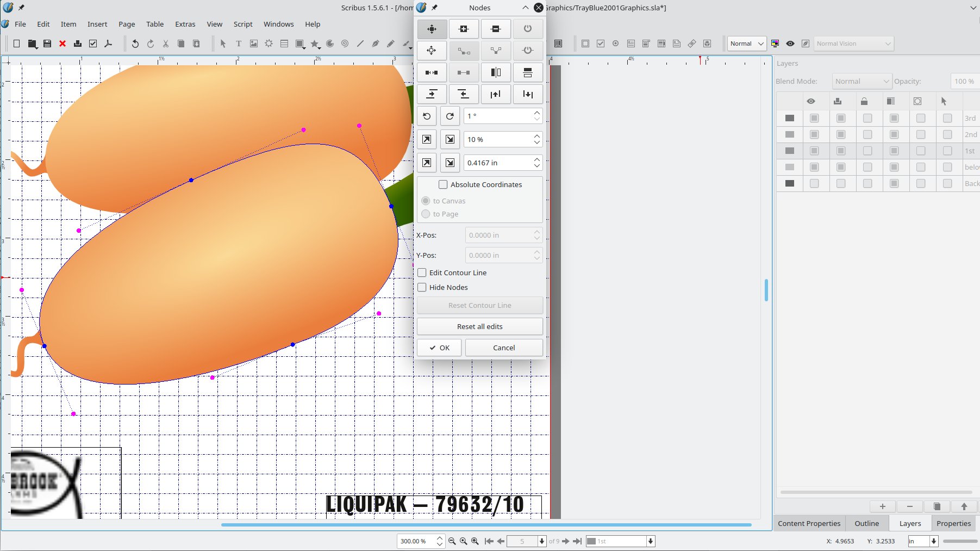Click the Mirror Path Vertically icon

tap(528, 72)
